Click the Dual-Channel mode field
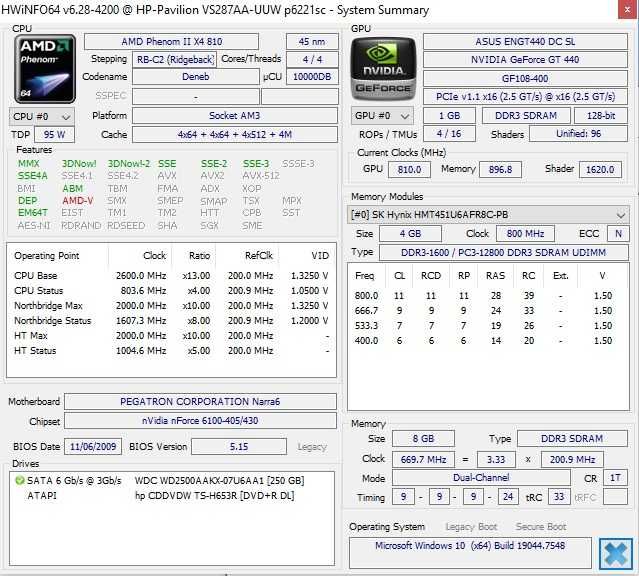Image resolution: width=639 pixels, height=576 pixels. 481,478
